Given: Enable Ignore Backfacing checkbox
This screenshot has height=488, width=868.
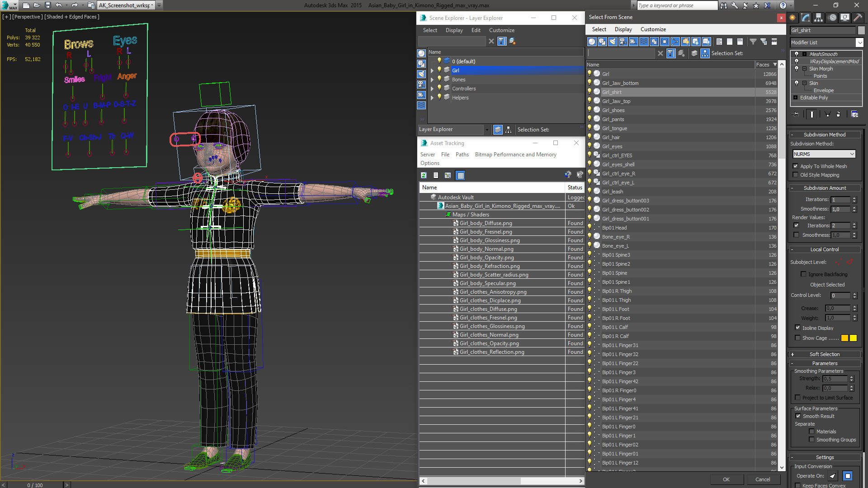Looking at the screenshot, I should click(803, 274).
